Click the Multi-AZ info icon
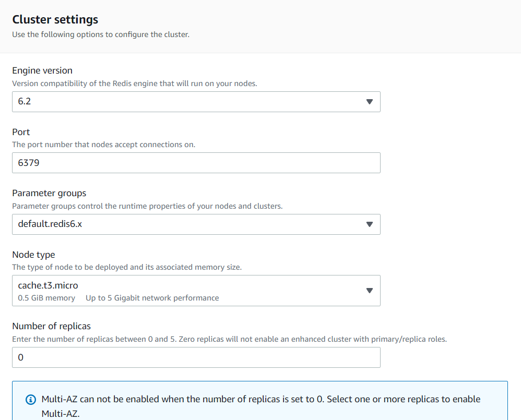This screenshot has height=420, width=521. point(30,399)
